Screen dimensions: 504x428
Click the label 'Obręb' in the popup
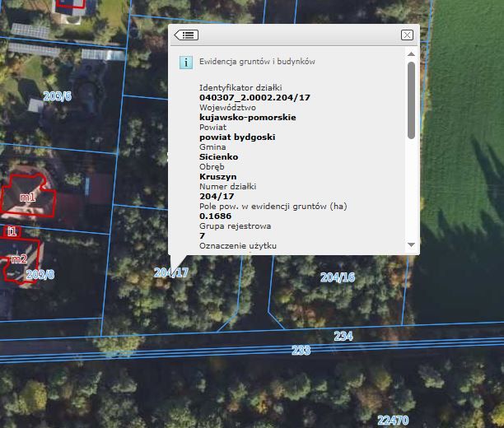click(x=212, y=167)
